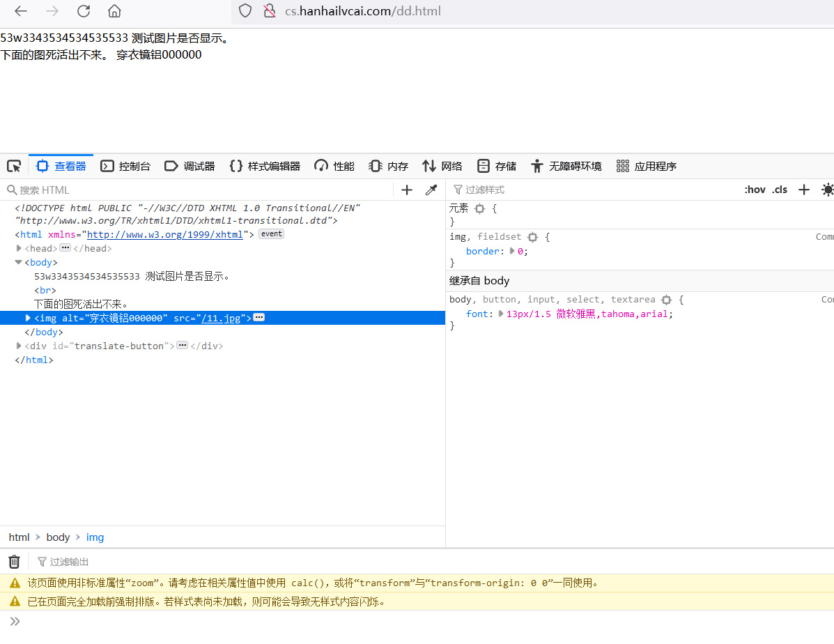The width and height of the screenshot is (834, 644).
Task: Toggle the .cls classes panel
Action: 780,190
